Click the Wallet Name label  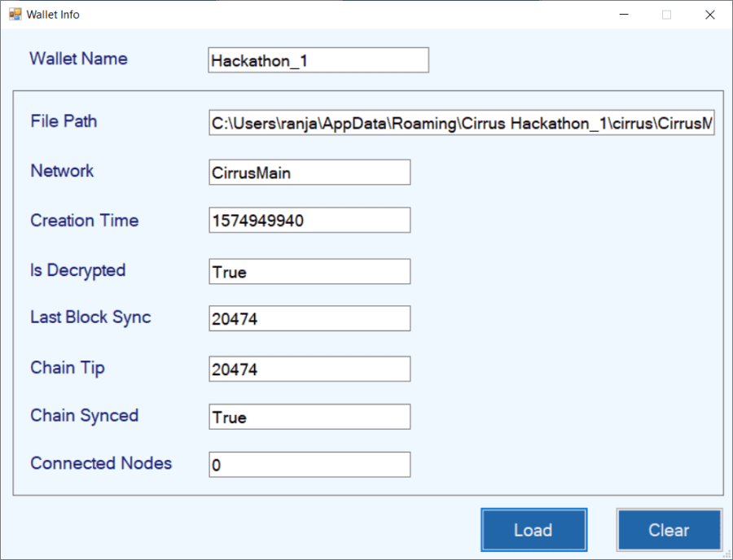click(x=77, y=59)
